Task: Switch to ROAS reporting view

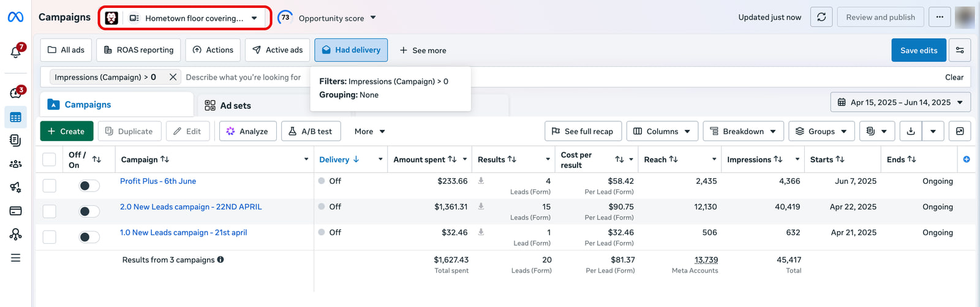Action: coord(138,50)
